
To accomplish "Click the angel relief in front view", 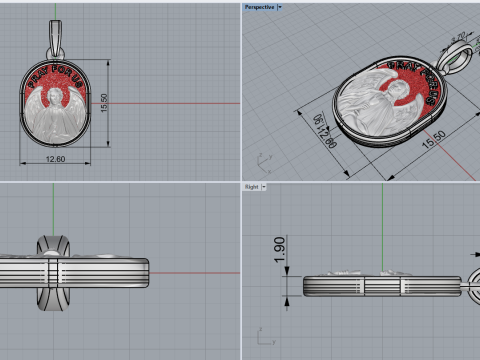I will [55, 115].
